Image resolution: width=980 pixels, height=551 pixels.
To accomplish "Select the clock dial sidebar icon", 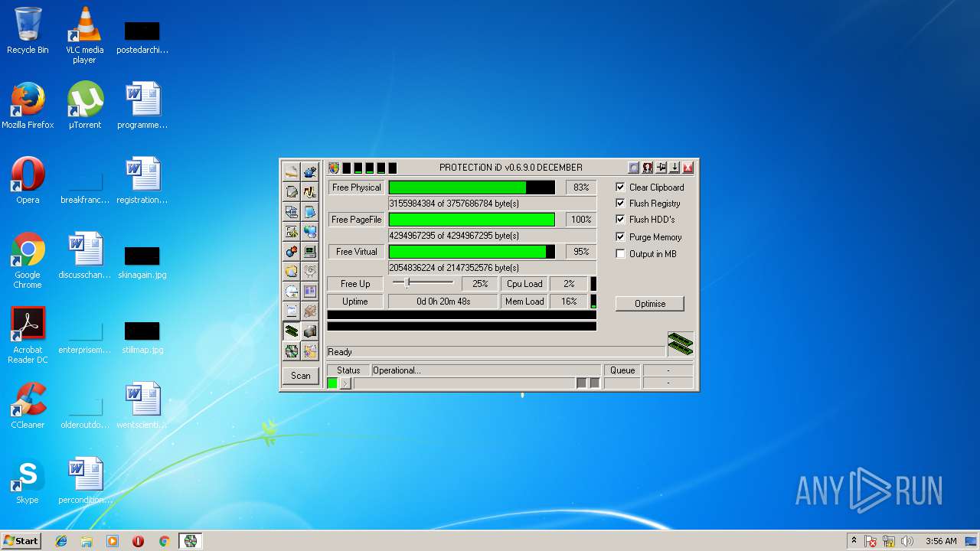I will (x=292, y=291).
